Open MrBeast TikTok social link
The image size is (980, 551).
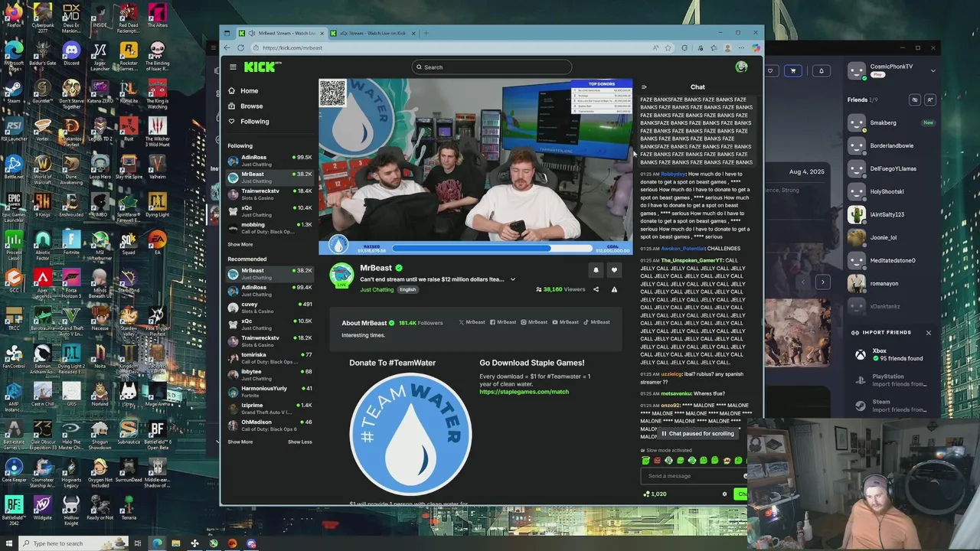click(596, 322)
